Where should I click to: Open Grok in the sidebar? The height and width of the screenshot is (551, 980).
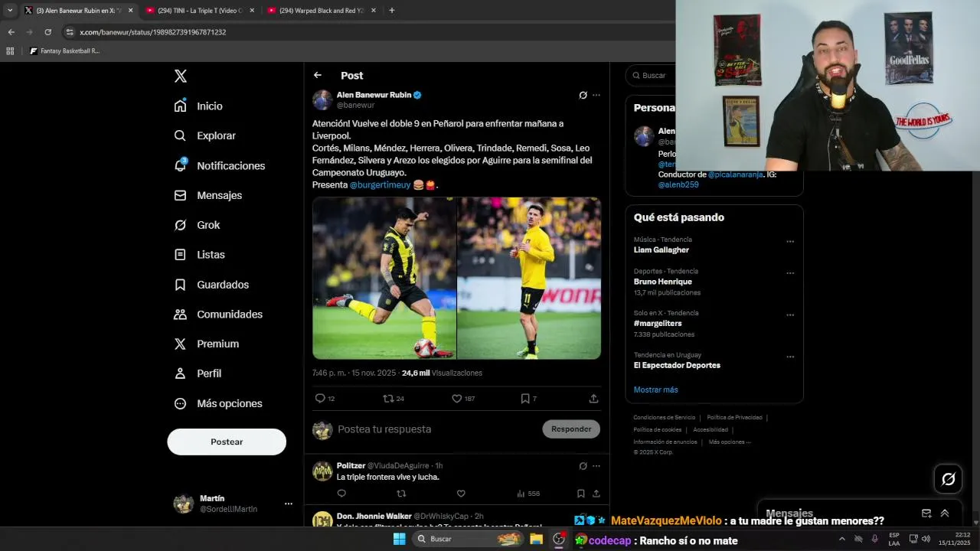(197, 225)
